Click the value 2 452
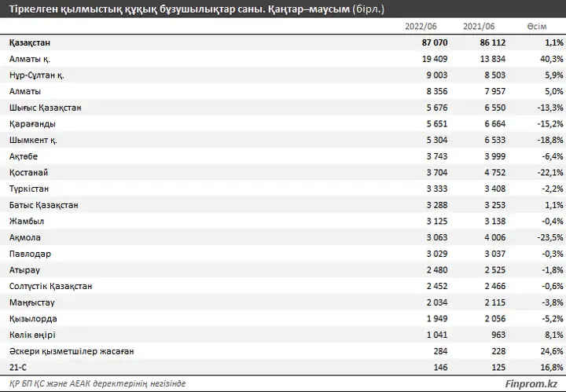The width and height of the screenshot is (566, 392). pos(437,286)
